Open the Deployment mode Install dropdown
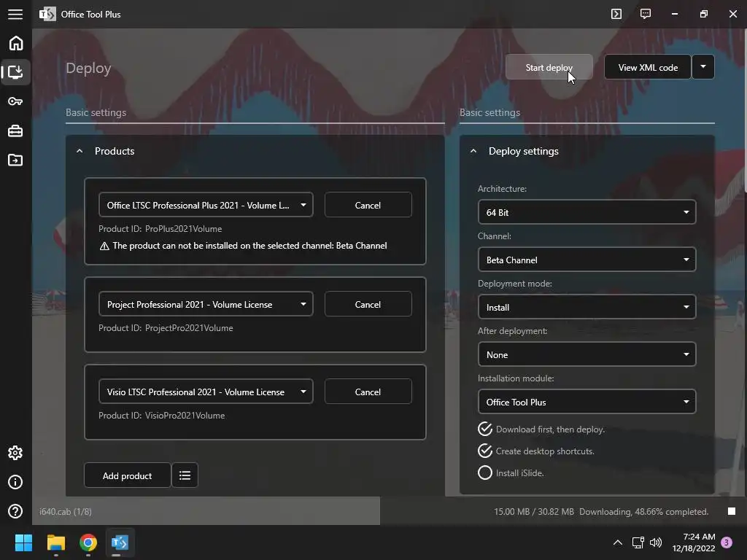The width and height of the screenshot is (747, 560). [587, 307]
